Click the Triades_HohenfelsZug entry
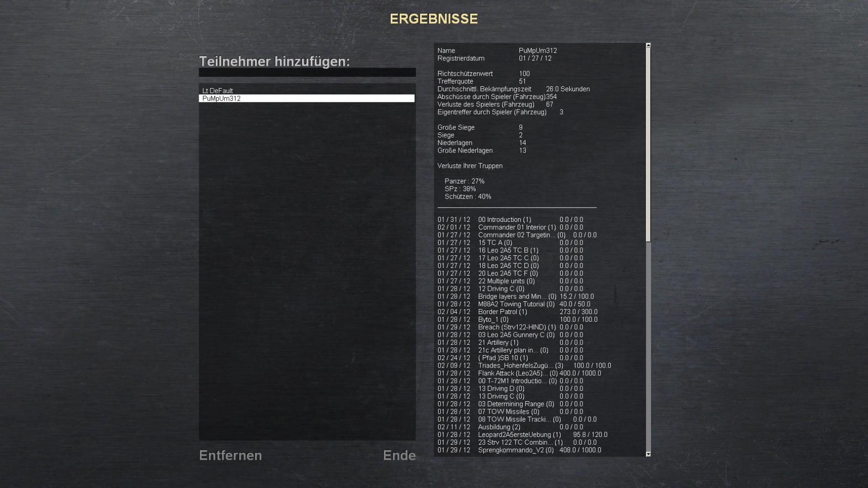Screen dimensions: 868x488 click(x=520, y=366)
